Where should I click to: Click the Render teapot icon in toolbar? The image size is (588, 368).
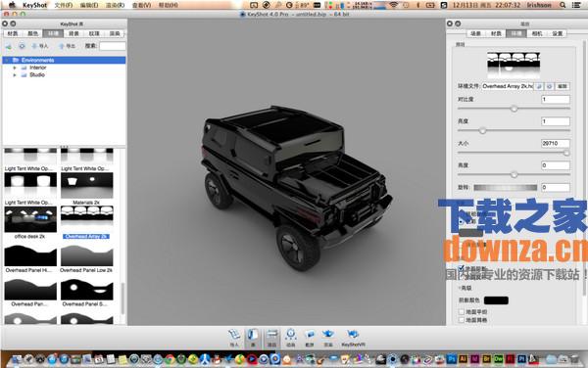[x=328, y=338]
